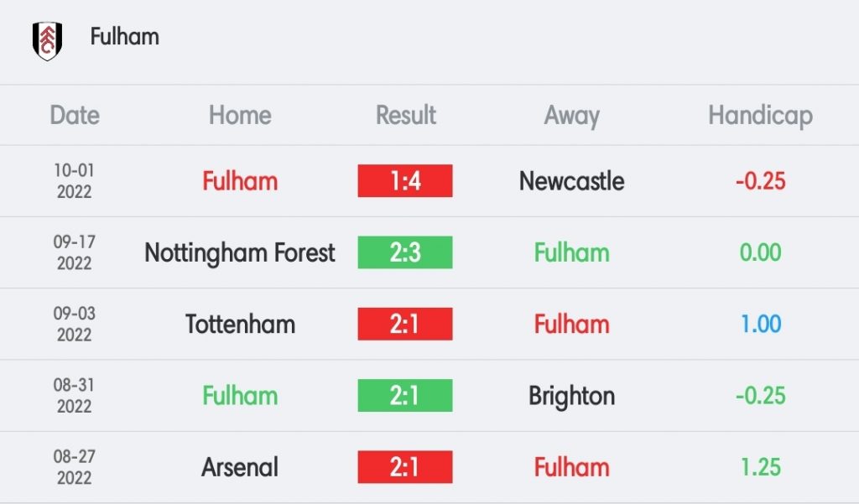The image size is (859, 504).
Task: Open the Brighton team link
Action: (x=571, y=396)
